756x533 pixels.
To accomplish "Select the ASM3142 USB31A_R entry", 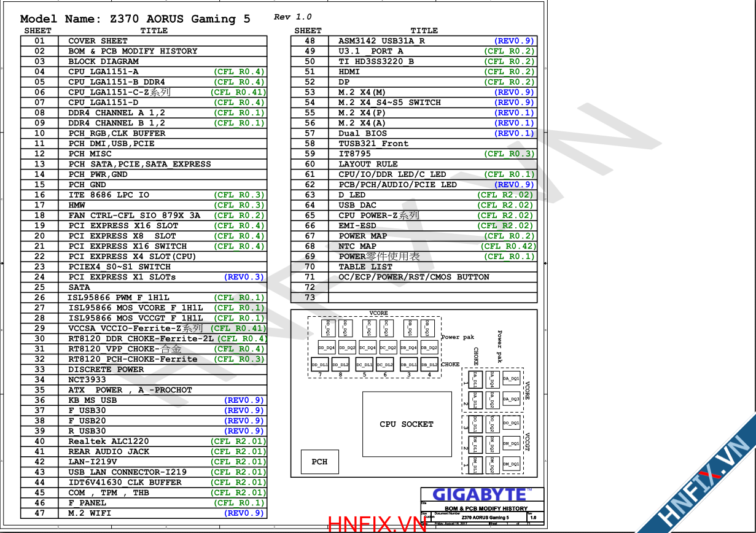I will (381, 41).
